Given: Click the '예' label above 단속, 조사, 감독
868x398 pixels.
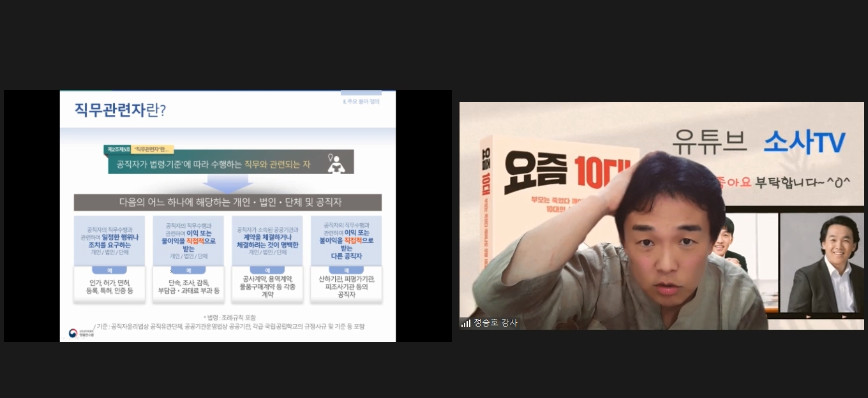Looking at the screenshot, I should click(188, 270).
